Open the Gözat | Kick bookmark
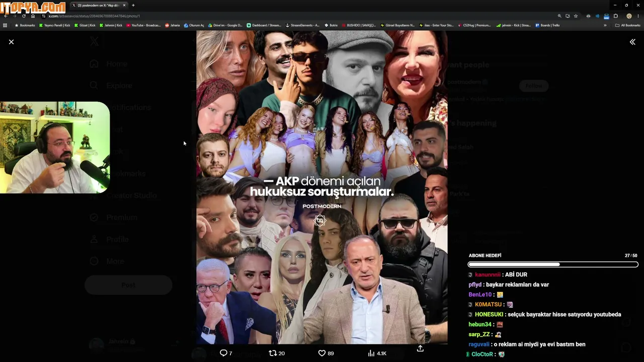The image size is (644, 362). [x=85, y=25]
